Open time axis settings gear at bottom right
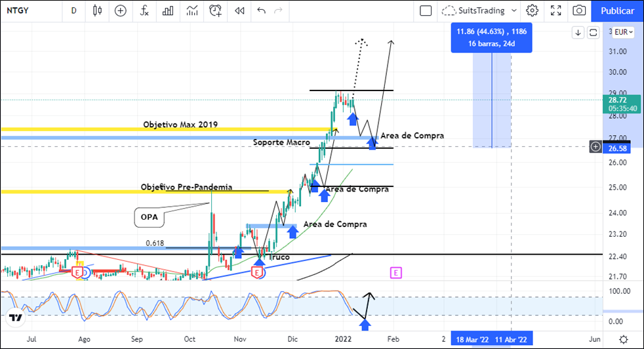Viewport: 644px width, 349px height. tap(622, 339)
